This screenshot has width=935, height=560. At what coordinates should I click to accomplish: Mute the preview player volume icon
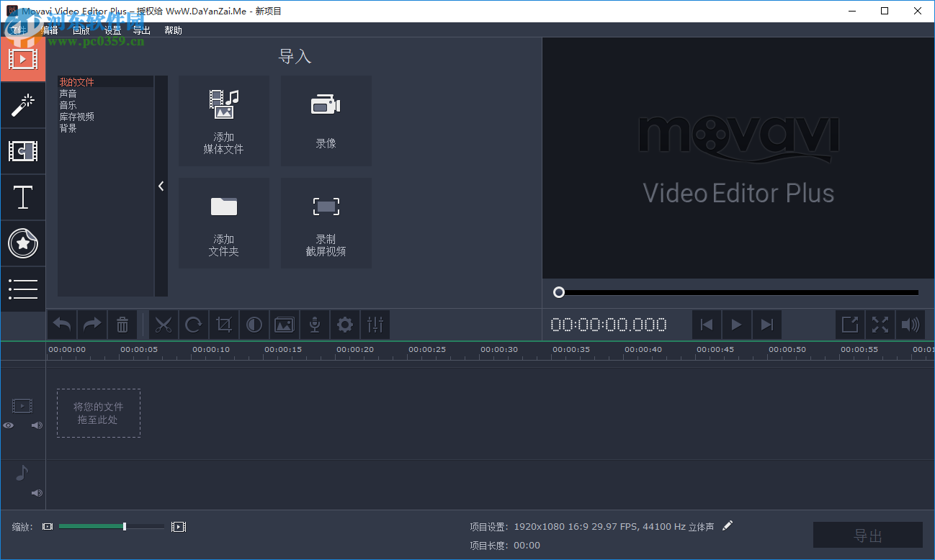(910, 325)
